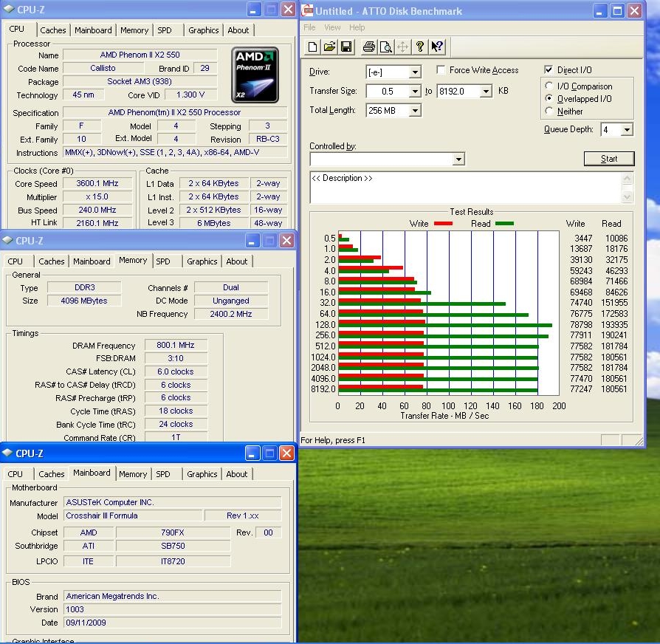Click the move arrows icon in ATTO toolbar
The width and height of the screenshot is (660, 644).
(x=402, y=47)
